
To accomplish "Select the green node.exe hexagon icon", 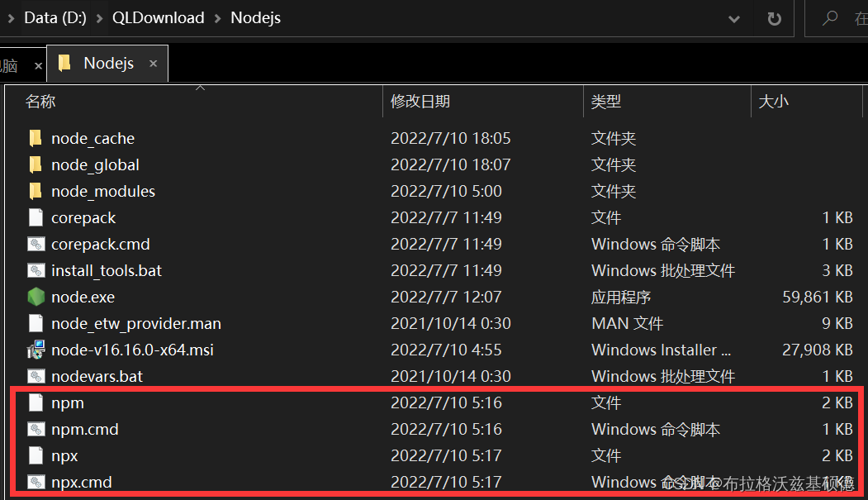I will [35, 297].
